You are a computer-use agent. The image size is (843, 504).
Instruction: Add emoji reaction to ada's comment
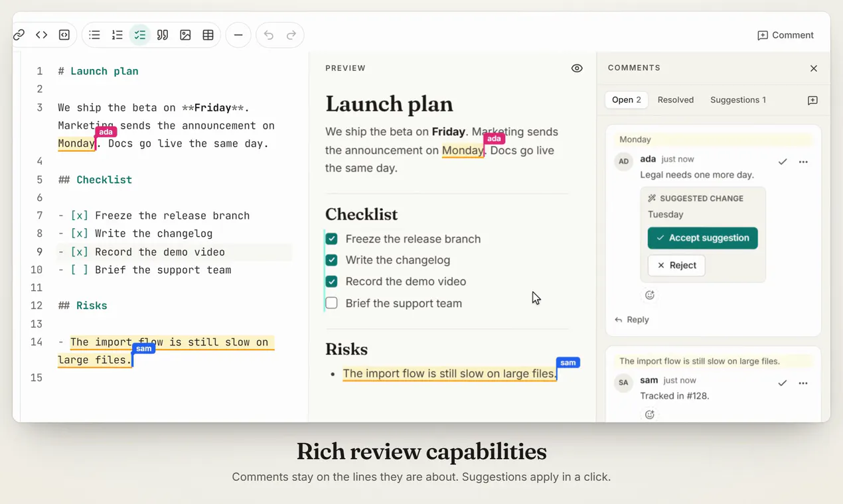650,295
